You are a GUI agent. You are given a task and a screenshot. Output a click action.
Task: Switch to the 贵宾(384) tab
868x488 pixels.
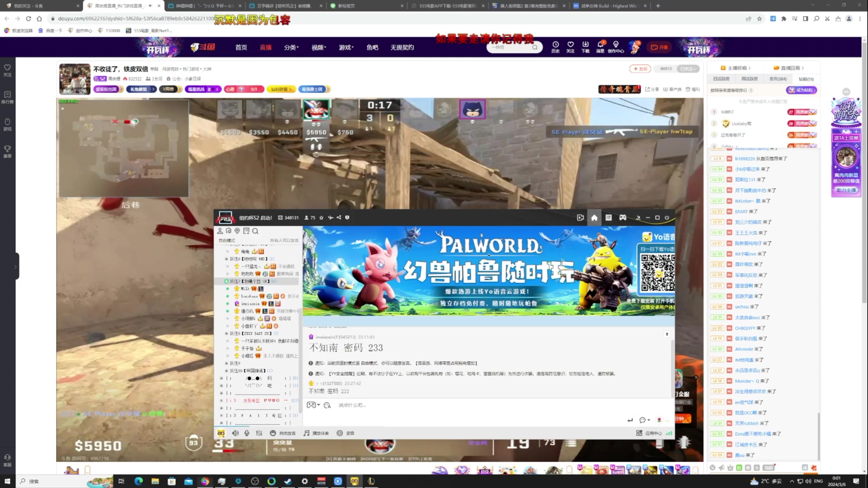(x=778, y=79)
